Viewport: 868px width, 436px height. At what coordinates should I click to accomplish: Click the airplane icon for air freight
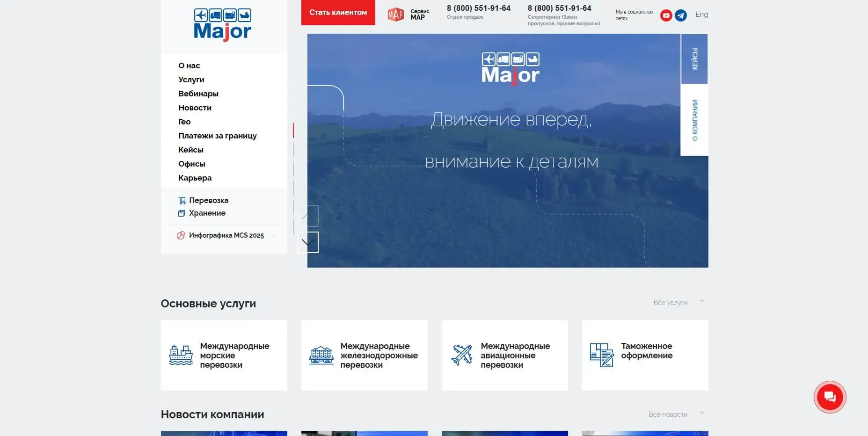coord(461,356)
